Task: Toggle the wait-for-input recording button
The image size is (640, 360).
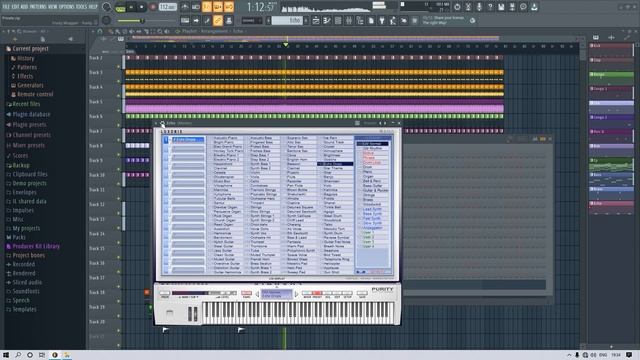Action: pyautogui.click(x=196, y=7)
